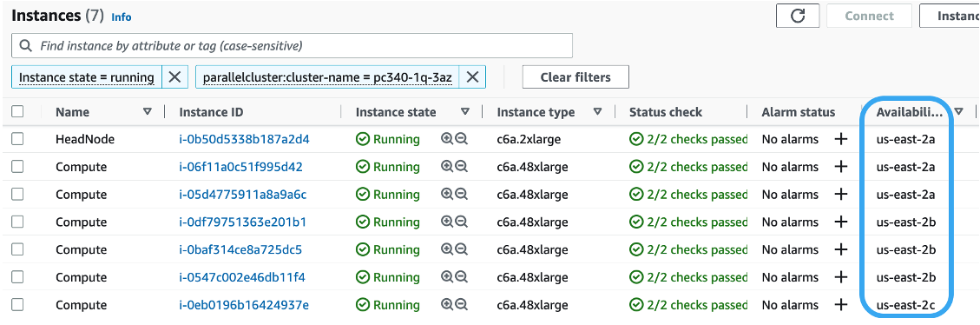Click the HeadNode name cell
Screen dimensions: 980x325
tap(85, 139)
